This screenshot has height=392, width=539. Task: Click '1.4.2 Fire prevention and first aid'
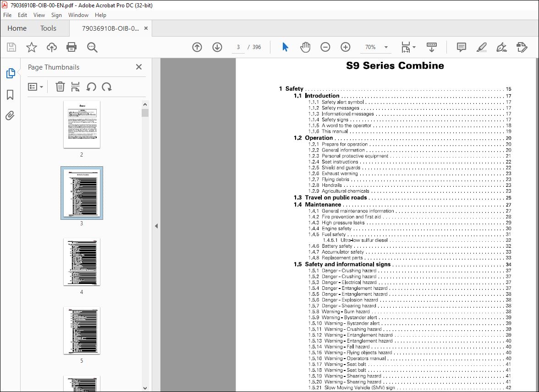point(410,217)
